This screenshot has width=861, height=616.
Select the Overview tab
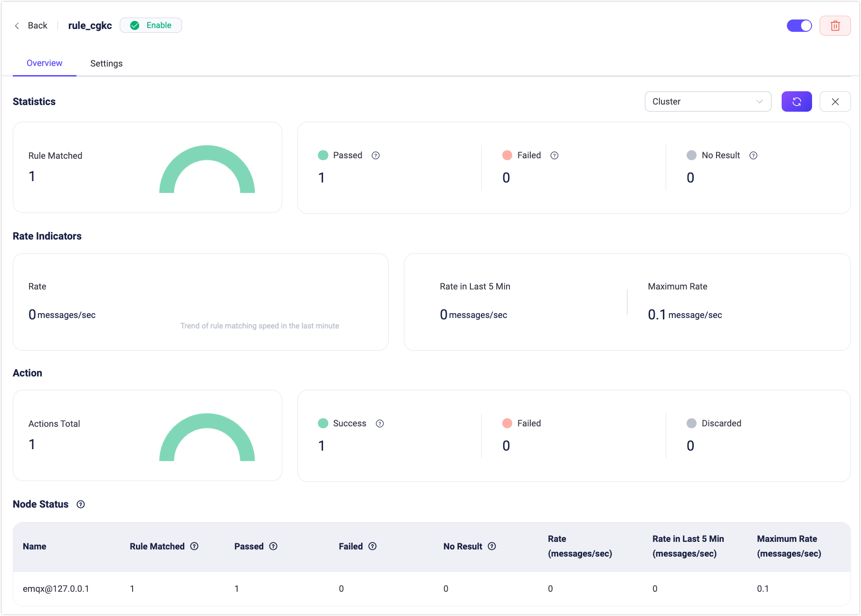point(44,63)
